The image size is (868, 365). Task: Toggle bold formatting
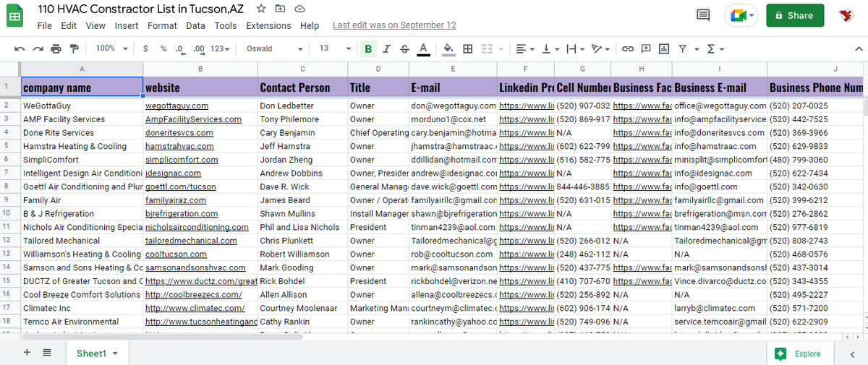click(x=369, y=48)
